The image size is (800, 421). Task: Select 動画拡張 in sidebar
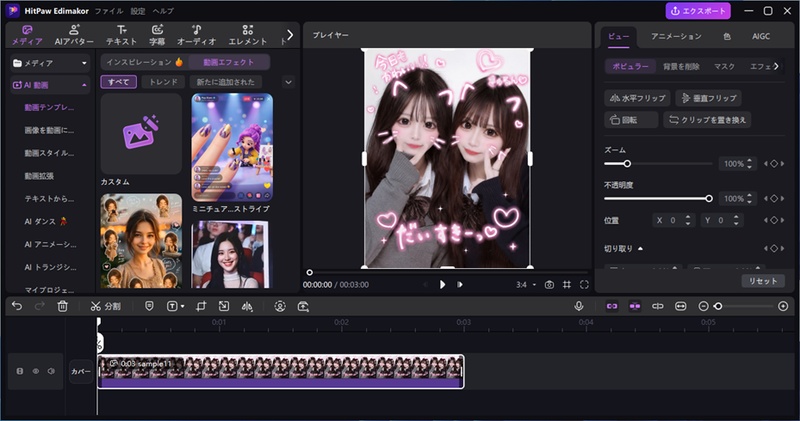[x=39, y=176]
